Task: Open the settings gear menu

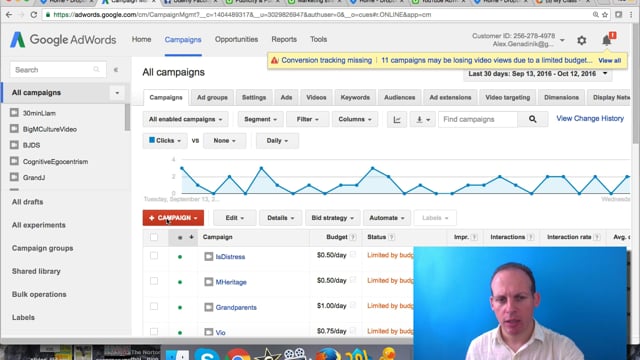Action: tap(582, 40)
